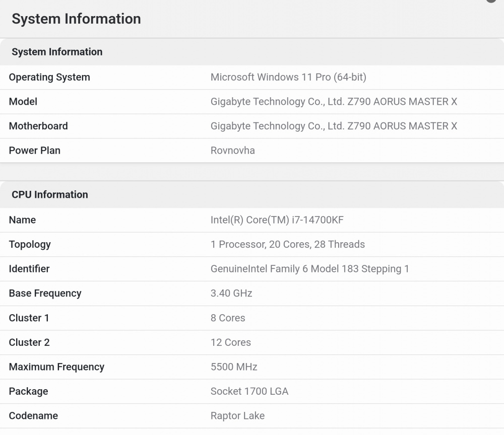This screenshot has width=504, height=435.
Task: Select the Z790 AORUS MASTER X value in Motherboard row
Action: [334, 126]
